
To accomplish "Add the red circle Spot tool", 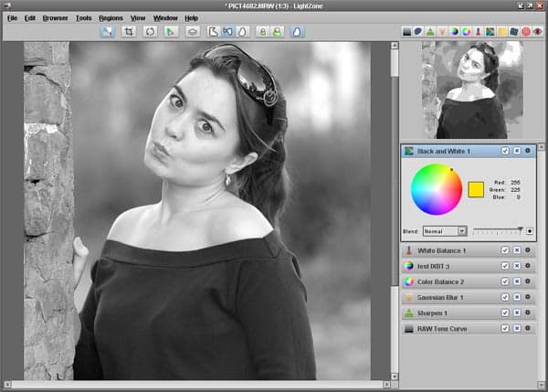I will [x=526, y=32].
